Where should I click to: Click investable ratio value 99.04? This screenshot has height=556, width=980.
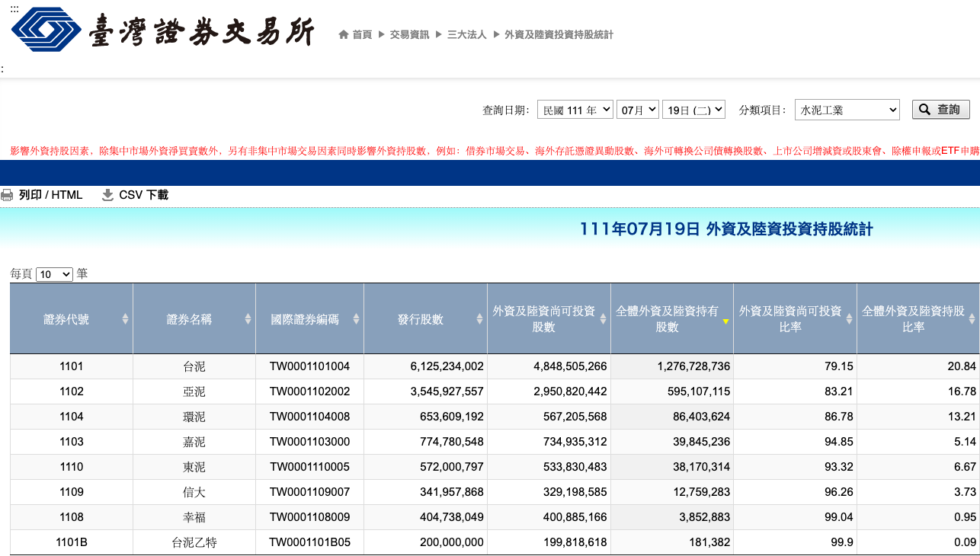pos(838,517)
